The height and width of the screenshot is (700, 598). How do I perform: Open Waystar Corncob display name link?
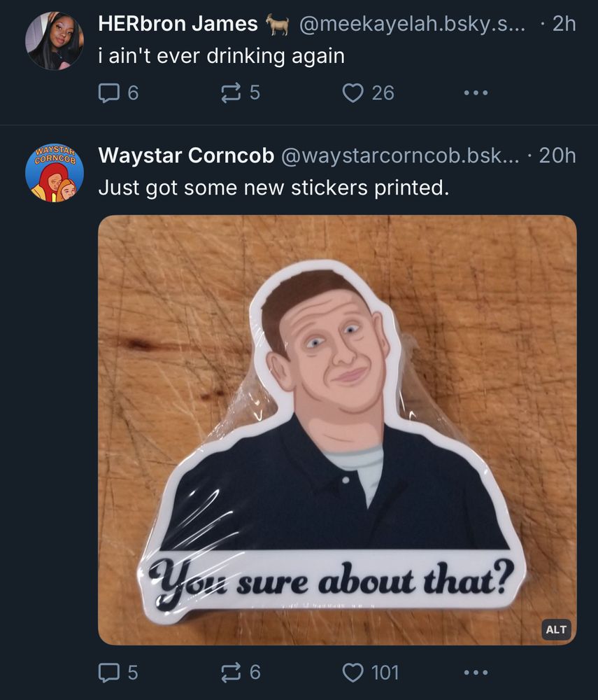click(186, 155)
